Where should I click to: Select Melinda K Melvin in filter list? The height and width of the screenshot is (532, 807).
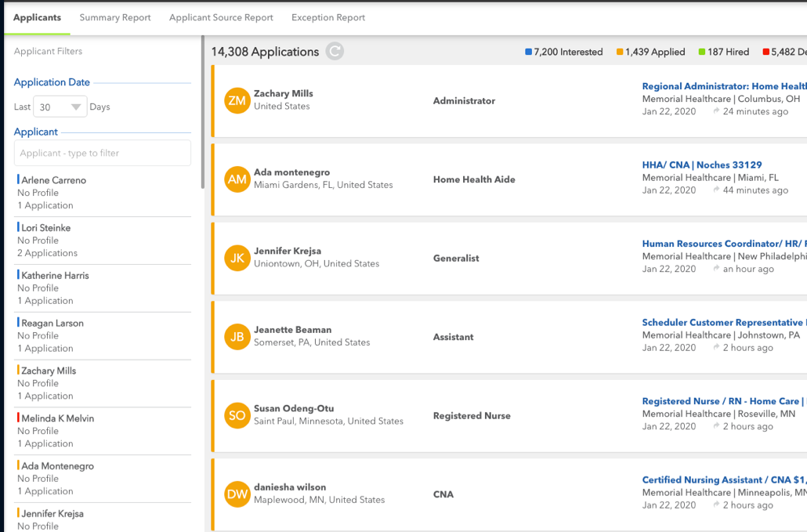[x=103, y=431]
